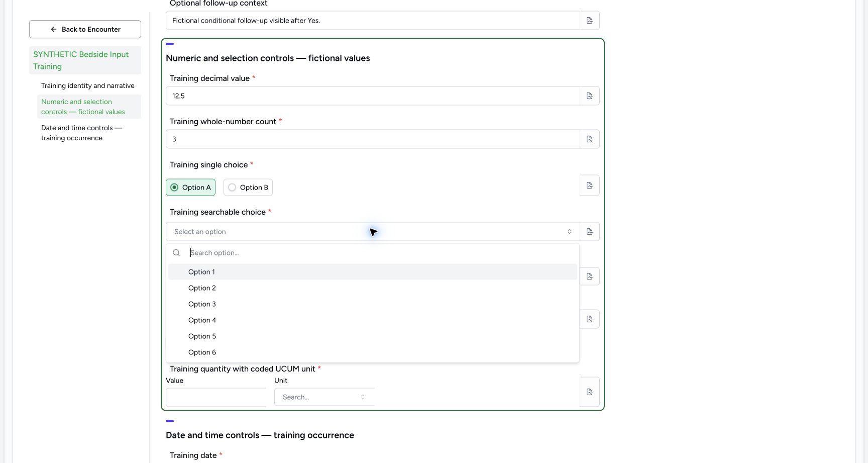868x463 pixels.
Task: Open the Select an option dropdown
Action: click(x=373, y=232)
